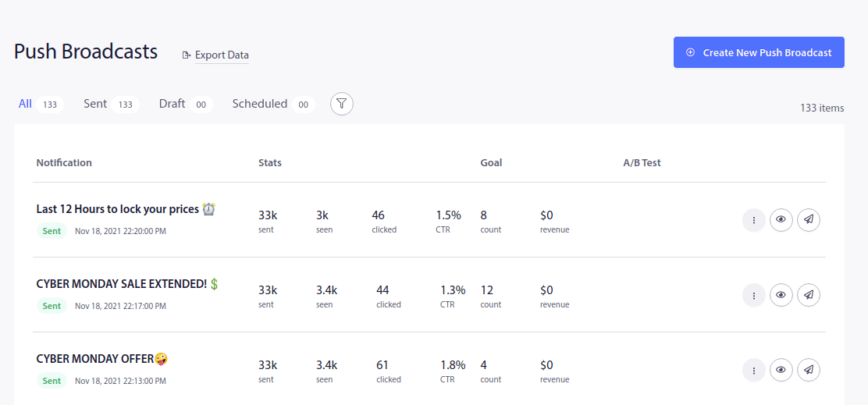Viewport: 868px width, 405px height.
Task: Create New Push Broadcast
Action: coord(759,52)
